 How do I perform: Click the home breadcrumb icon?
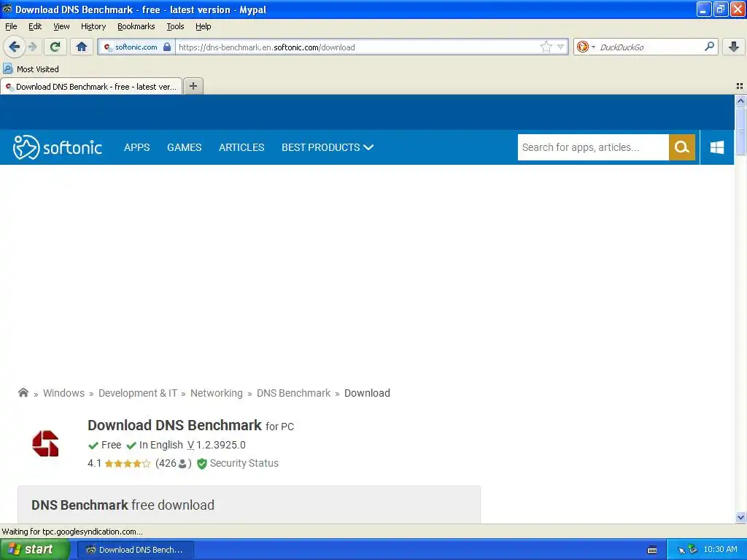[x=23, y=393]
